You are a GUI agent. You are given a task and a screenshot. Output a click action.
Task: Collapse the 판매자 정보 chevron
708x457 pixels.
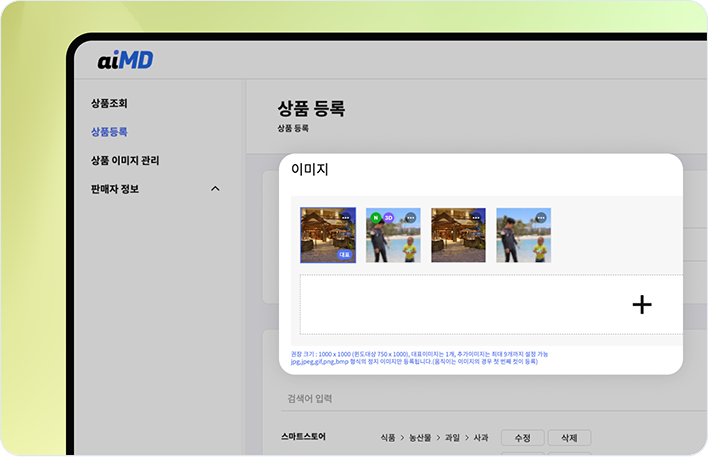(215, 189)
